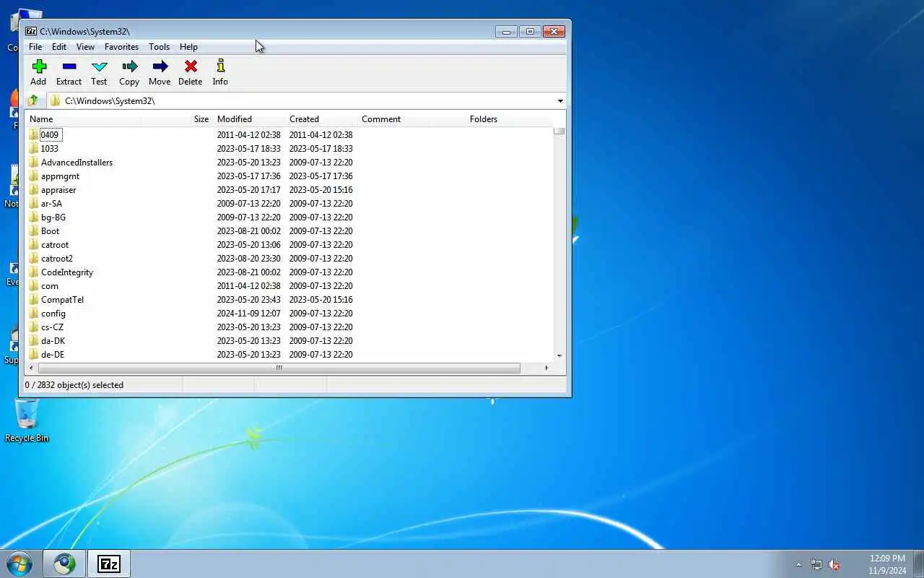Image resolution: width=924 pixels, height=578 pixels.
Task: Select the bg-BG folder
Action: (x=53, y=217)
